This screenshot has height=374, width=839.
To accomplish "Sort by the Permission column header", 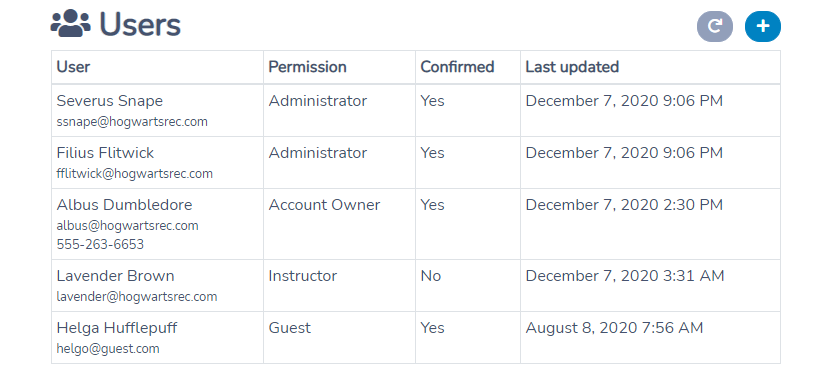I will (x=307, y=67).
